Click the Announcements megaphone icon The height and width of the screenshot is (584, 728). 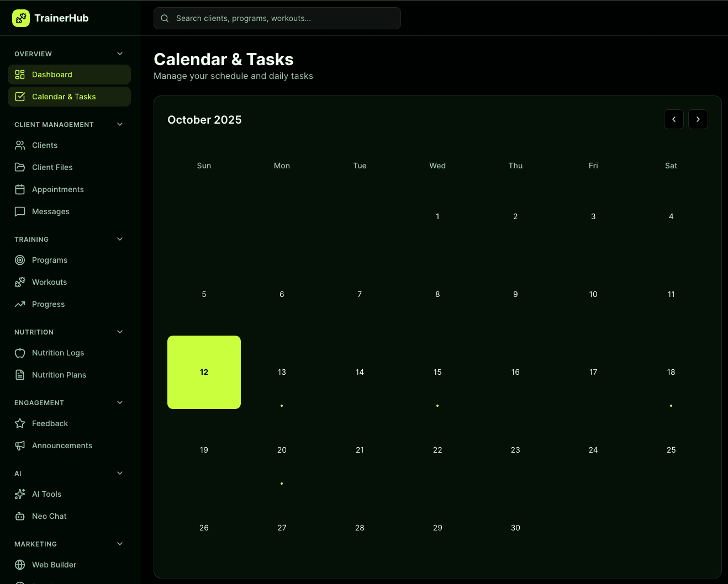click(x=20, y=445)
